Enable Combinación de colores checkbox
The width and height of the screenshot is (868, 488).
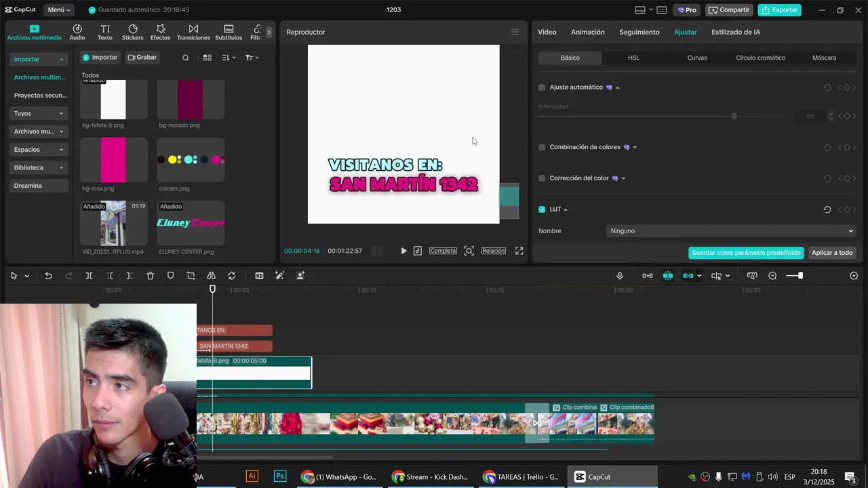[x=542, y=147]
